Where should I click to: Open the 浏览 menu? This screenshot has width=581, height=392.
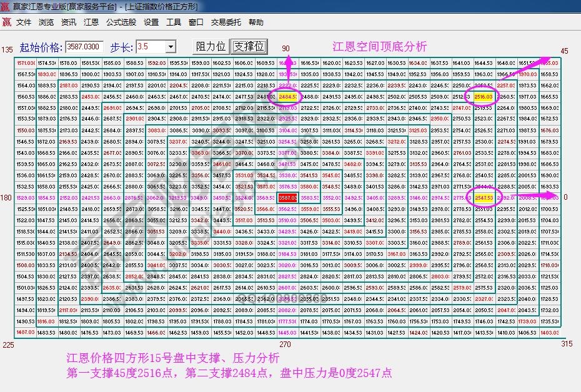pyautogui.click(x=46, y=22)
